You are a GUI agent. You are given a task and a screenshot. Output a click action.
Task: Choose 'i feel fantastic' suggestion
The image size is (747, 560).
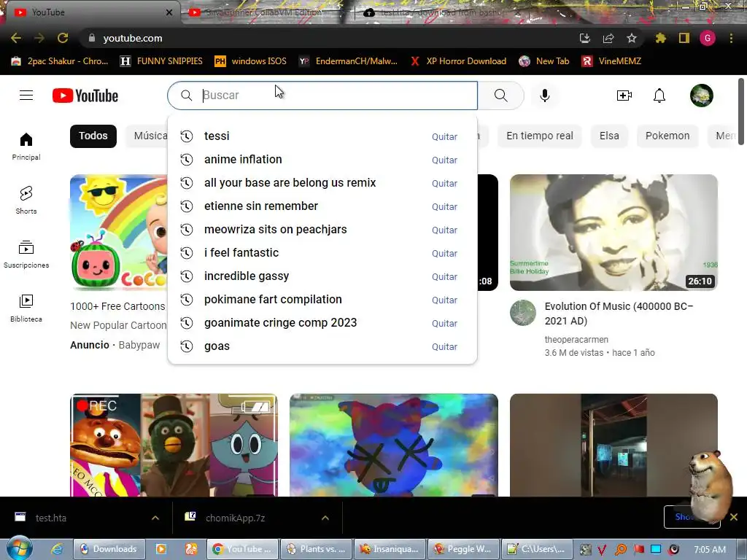pyautogui.click(x=322, y=253)
